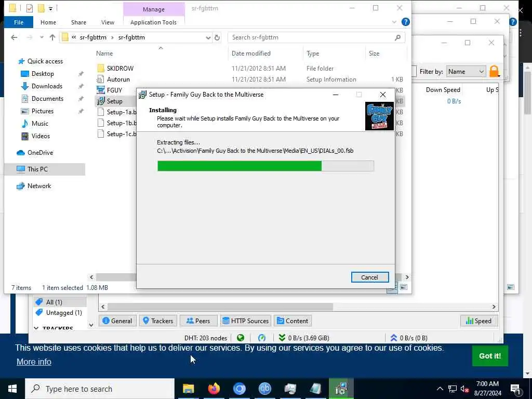Open the Windows Start menu
This screenshot has width=532, height=399.
12,389
